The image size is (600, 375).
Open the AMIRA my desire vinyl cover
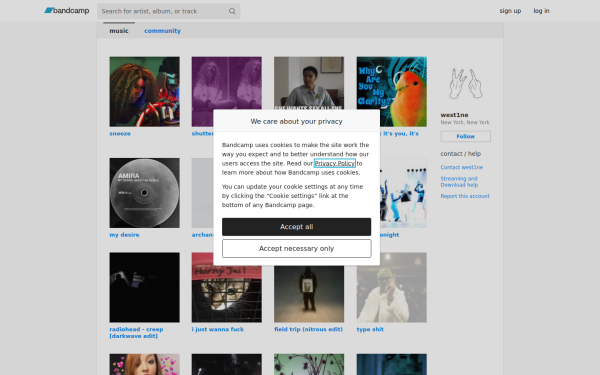tap(145, 193)
